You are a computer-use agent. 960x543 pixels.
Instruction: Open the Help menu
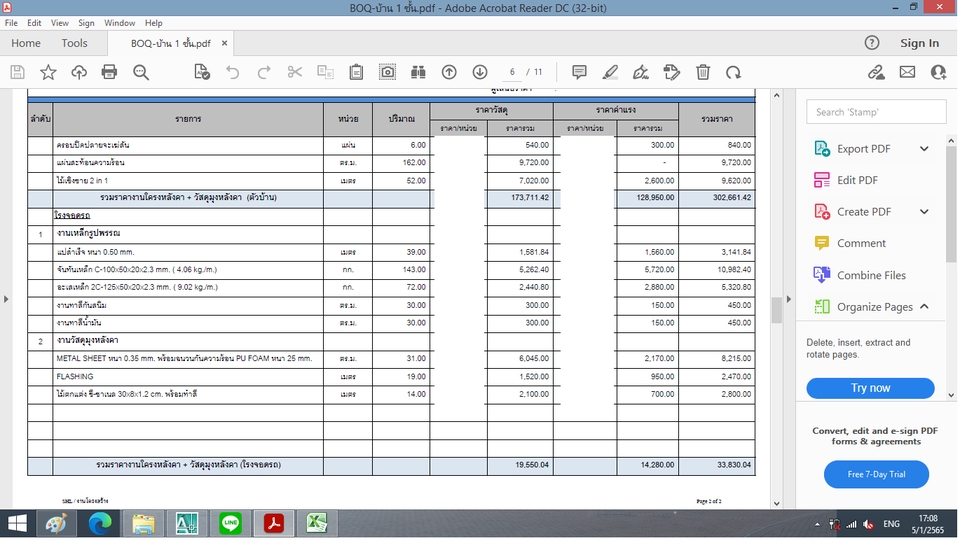click(x=154, y=23)
